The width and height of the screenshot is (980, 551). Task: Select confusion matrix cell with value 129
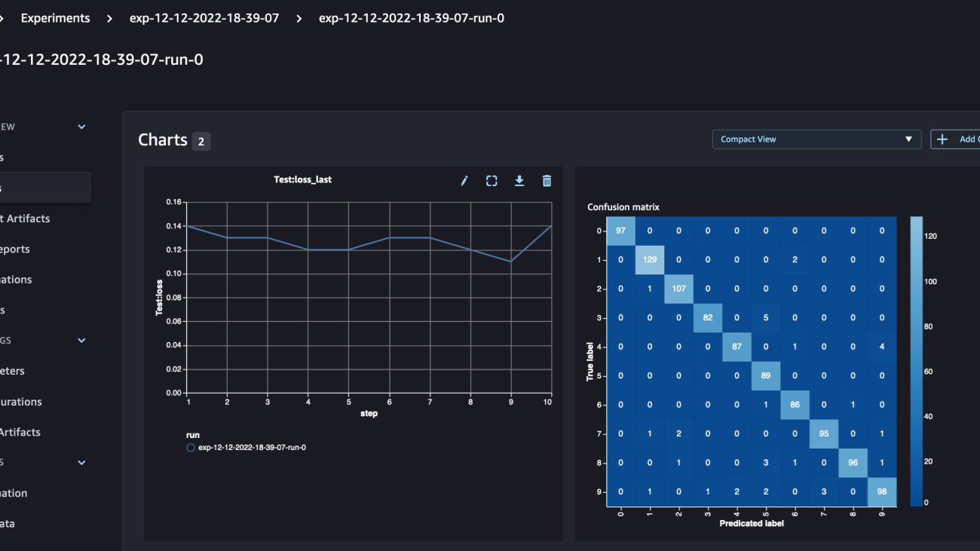click(x=650, y=259)
